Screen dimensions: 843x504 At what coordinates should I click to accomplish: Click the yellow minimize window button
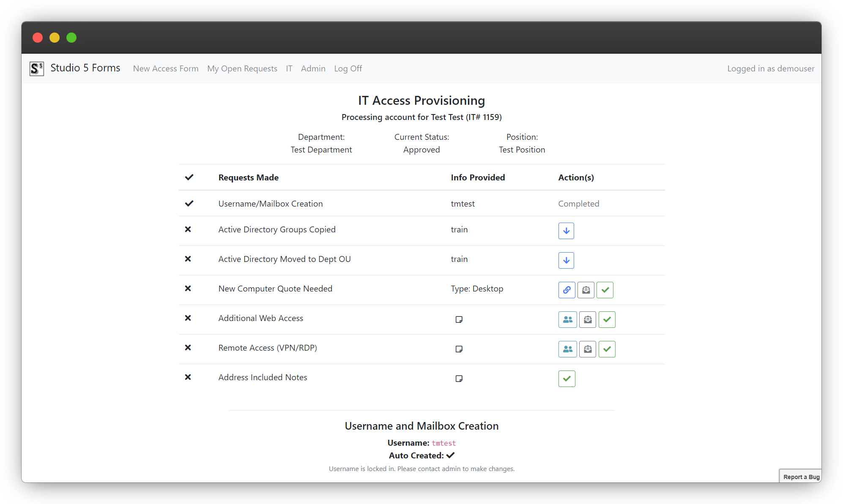(55, 38)
